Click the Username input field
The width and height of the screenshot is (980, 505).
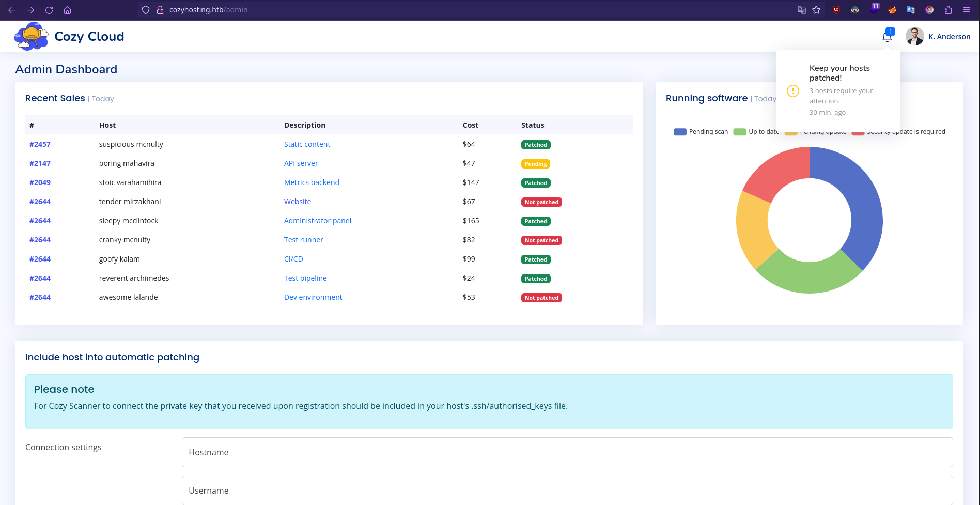(x=567, y=491)
